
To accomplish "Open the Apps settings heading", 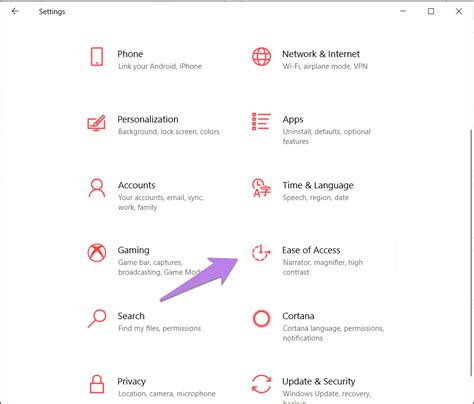I will 293,119.
